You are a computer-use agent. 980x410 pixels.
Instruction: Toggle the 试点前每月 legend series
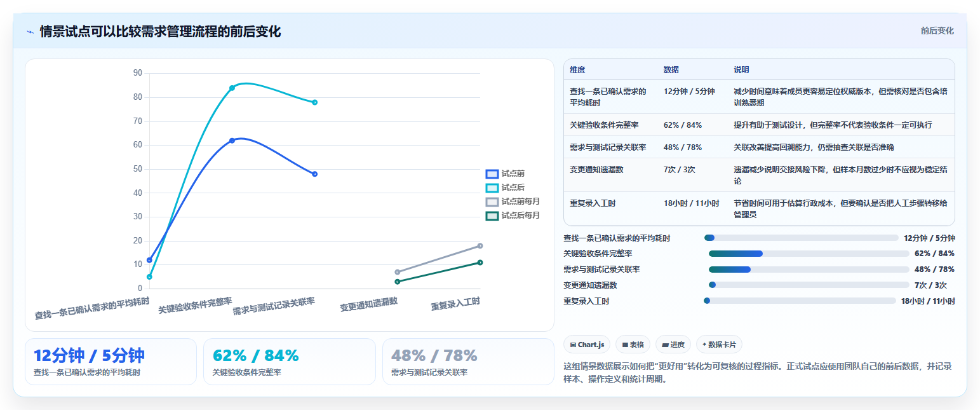pyautogui.click(x=513, y=202)
